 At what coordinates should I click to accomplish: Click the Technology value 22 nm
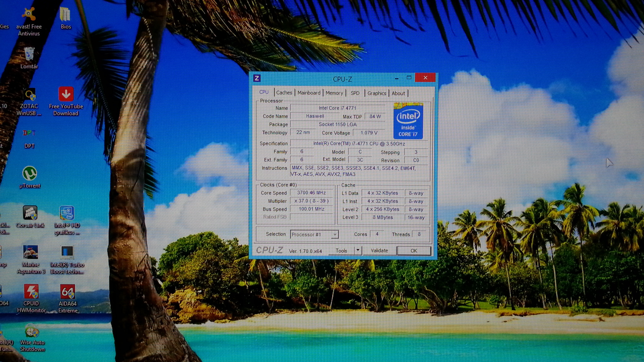(x=303, y=133)
